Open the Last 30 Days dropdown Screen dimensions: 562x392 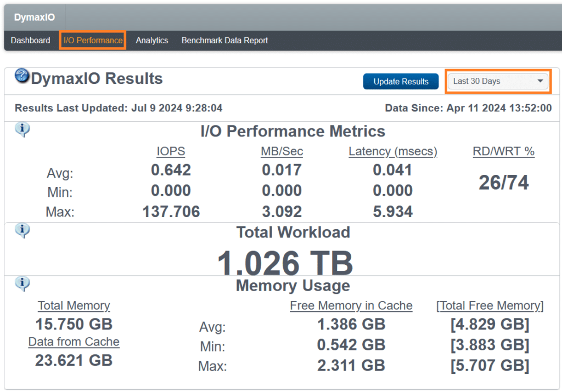pos(497,81)
